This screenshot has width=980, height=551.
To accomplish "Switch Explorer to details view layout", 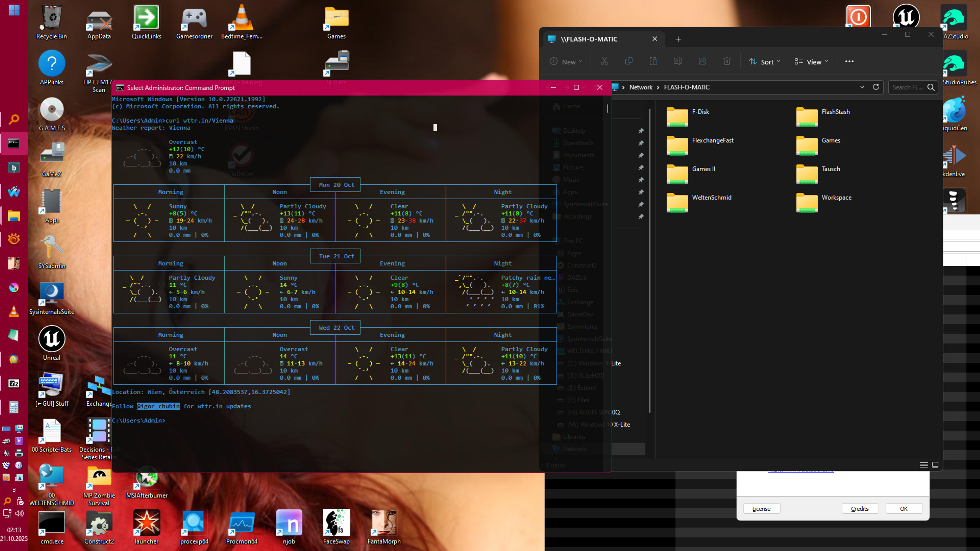I will tap(924, 465).
